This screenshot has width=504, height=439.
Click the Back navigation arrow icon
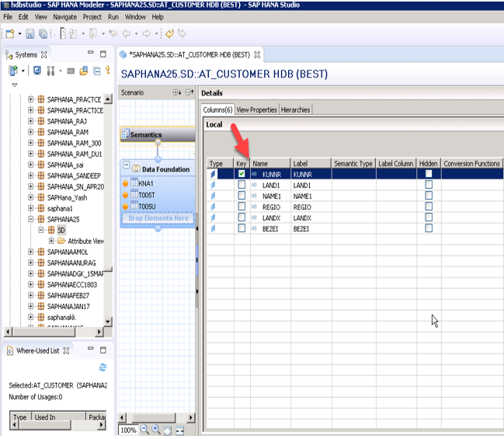(127, 33)
